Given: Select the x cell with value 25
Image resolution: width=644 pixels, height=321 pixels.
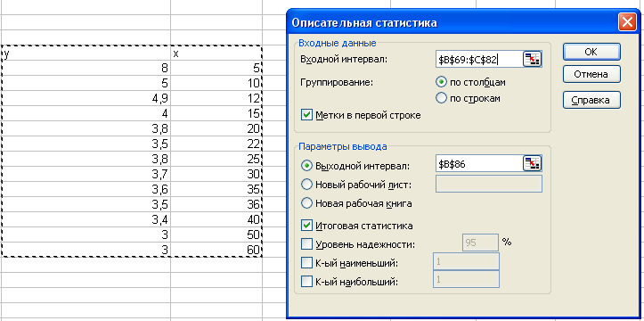Looking at the screenshot, I should [x=216, y=159].
